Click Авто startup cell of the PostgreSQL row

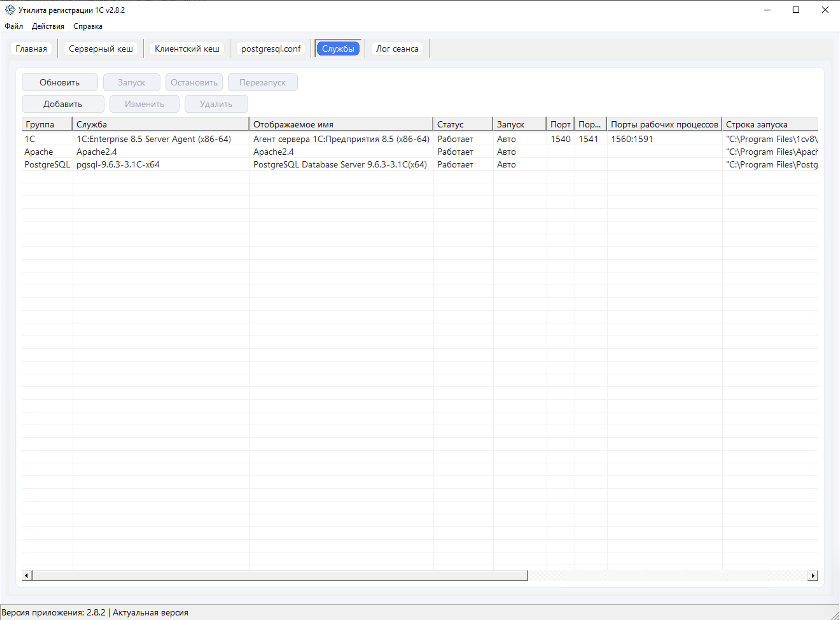520,164
